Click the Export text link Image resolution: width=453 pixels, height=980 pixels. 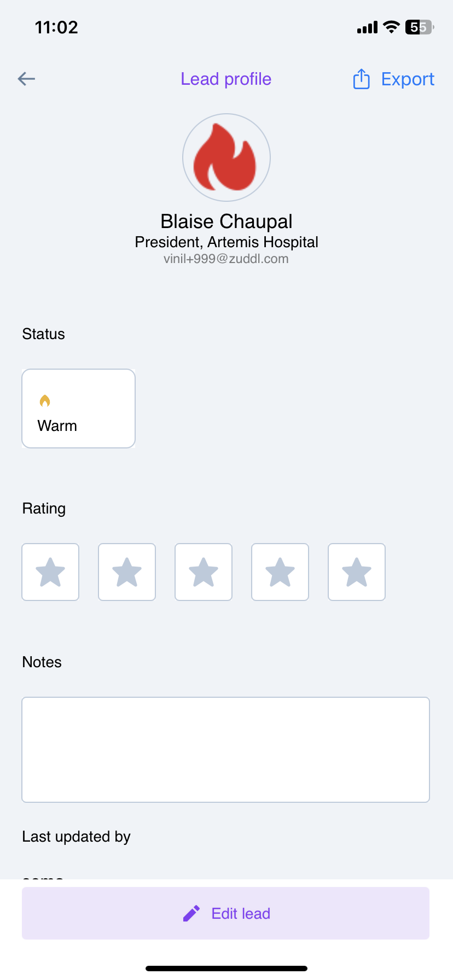pos(408,79)
